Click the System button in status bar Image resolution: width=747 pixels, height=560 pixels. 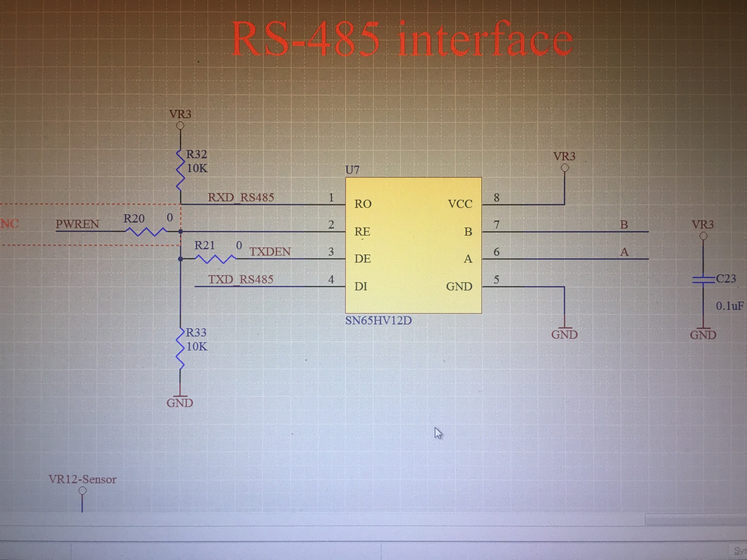pos(740,551)
